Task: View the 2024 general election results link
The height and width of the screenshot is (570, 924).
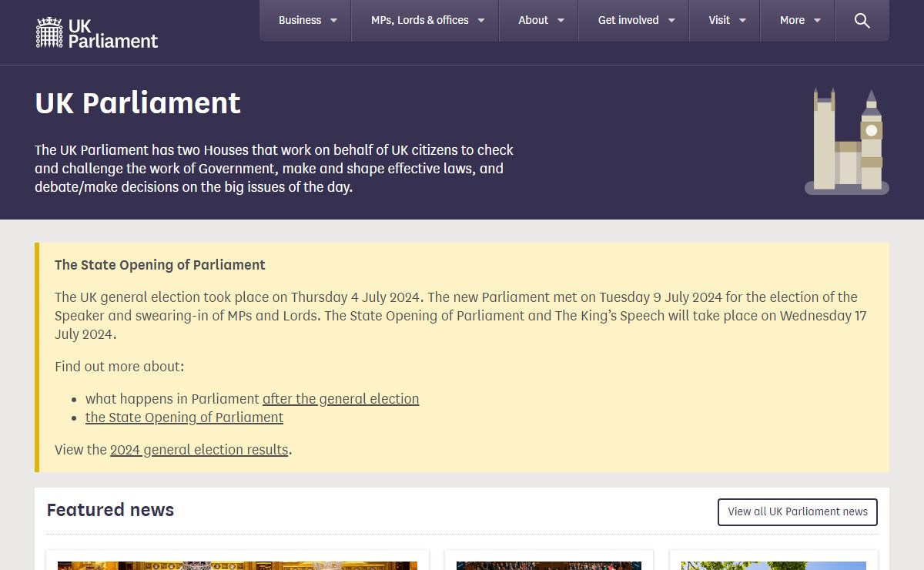Action: point(199,450)
